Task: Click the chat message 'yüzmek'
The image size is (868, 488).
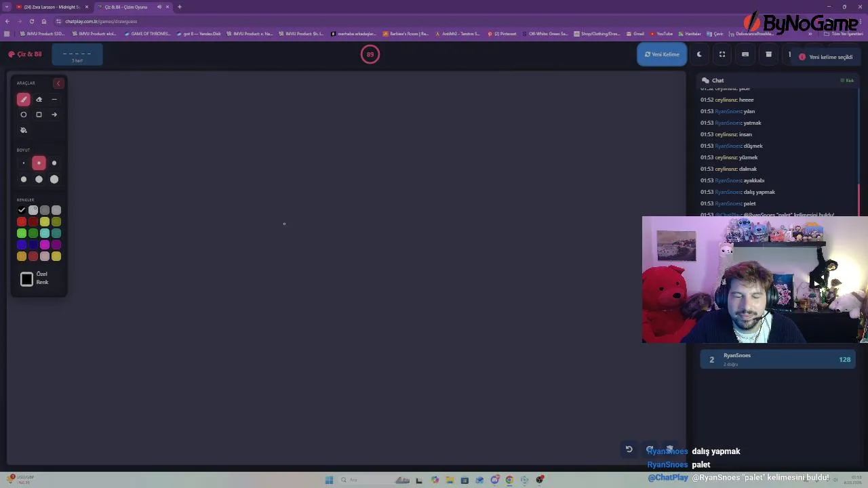Action: click(748, 157)
